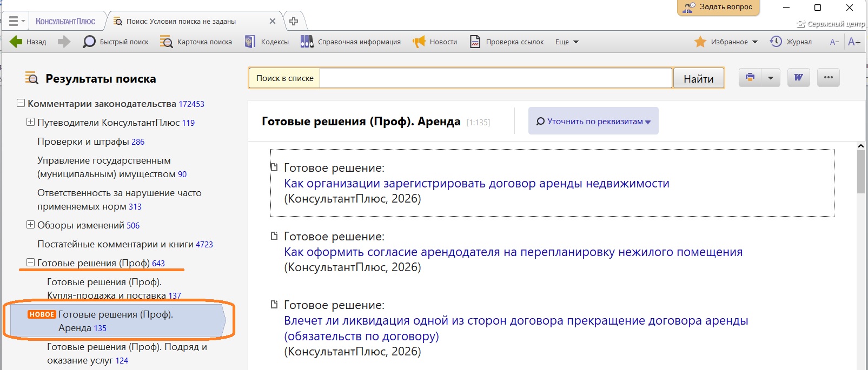Image resolution: width=868 pixels, height=370 pixels.
Task: Expand Обзоры изменений node
Action: point(30,225)
